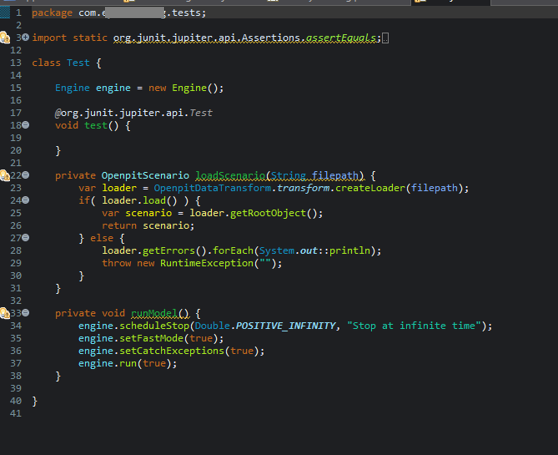This screenshot has width=558, height=455.
Task: Click 'return scenario;' on line 26
Action: pyautogui.click(x=148, y=226)
